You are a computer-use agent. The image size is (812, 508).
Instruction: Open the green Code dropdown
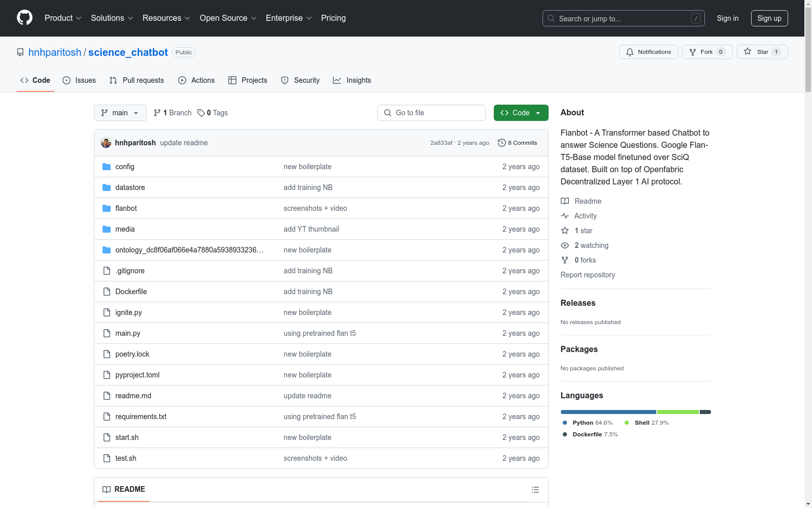coord(521,113)
